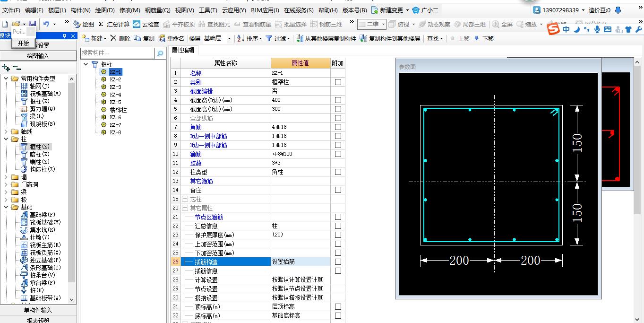This screenshot has width=644, height=323.
Task: Click 上移 move up arrow
Action: 459,38
